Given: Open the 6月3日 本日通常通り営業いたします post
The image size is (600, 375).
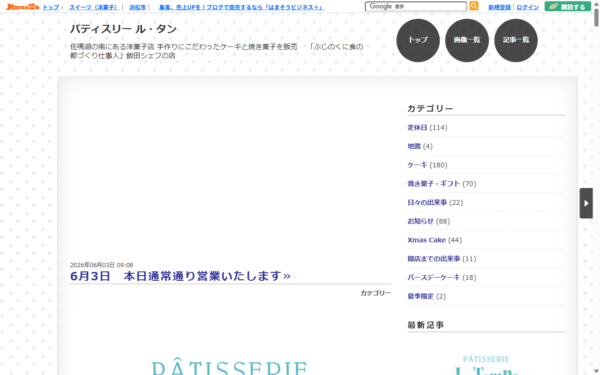Looking at the screenshot, I should coord(180,276).
